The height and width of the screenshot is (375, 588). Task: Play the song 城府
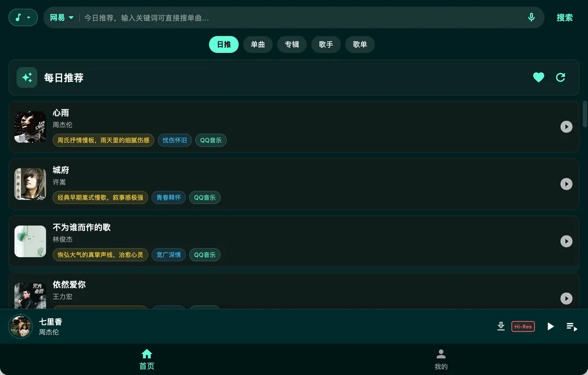(x=566, y=184)
